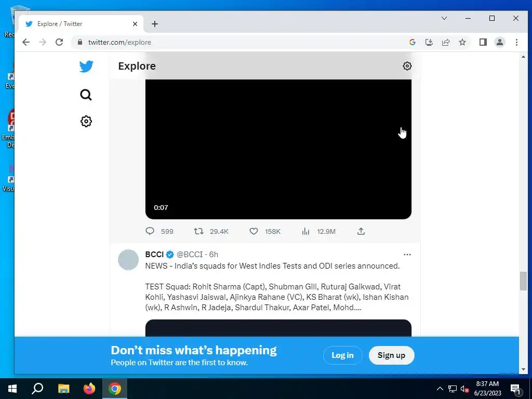This screenshot has height=399, width=532.
Task: Open a new tab with the plus button
Action: pyautogui.click(x=155, y=24)
